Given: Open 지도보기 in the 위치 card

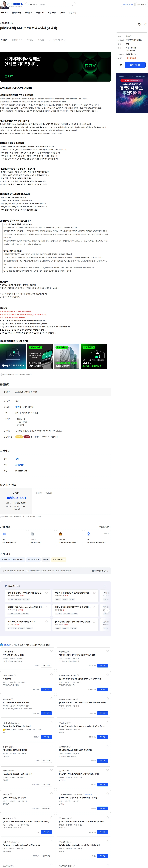Looking at the screenshot, I should (x=106, y=534).
